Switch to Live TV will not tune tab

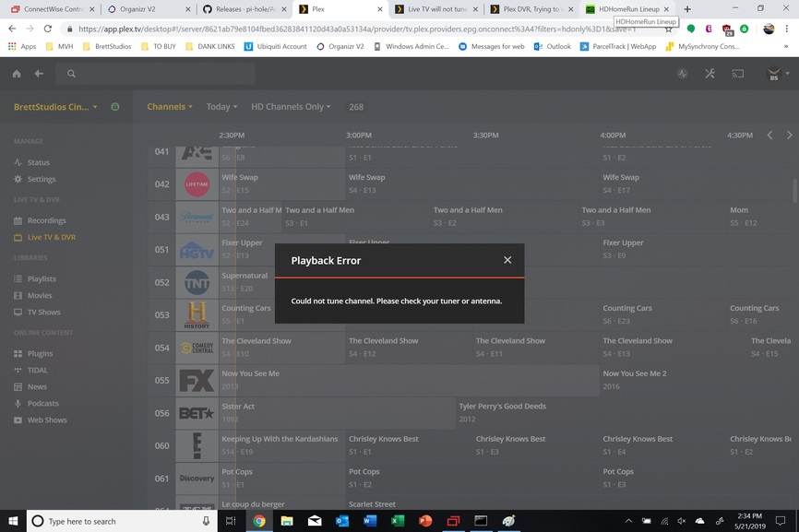point(435,9)
